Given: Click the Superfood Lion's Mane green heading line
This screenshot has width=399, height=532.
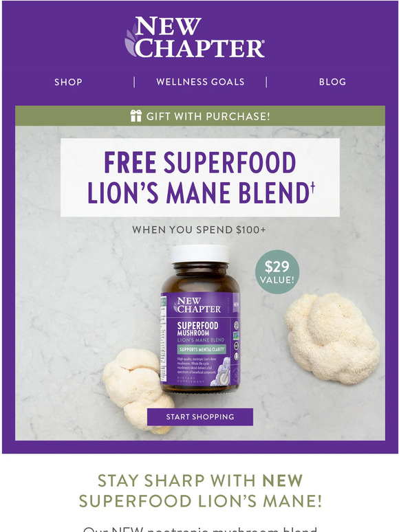Looking at the screenshot, I should point(200,501).
